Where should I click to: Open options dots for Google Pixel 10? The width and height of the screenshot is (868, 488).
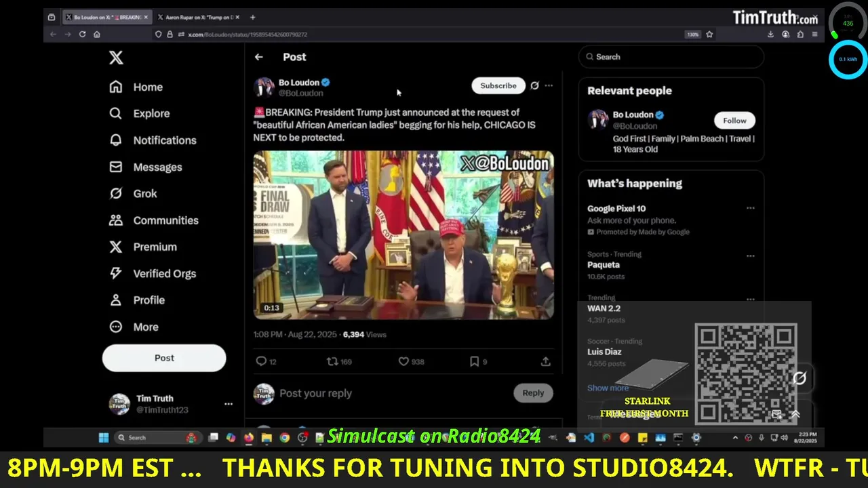click(x=751, y=208)
